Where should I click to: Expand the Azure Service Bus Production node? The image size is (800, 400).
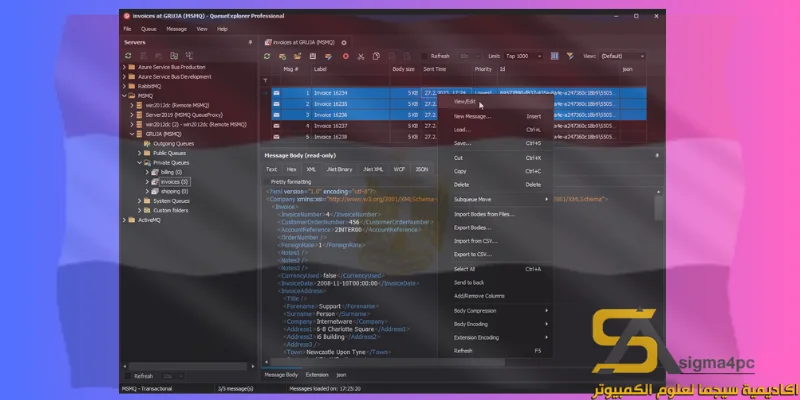124,67
